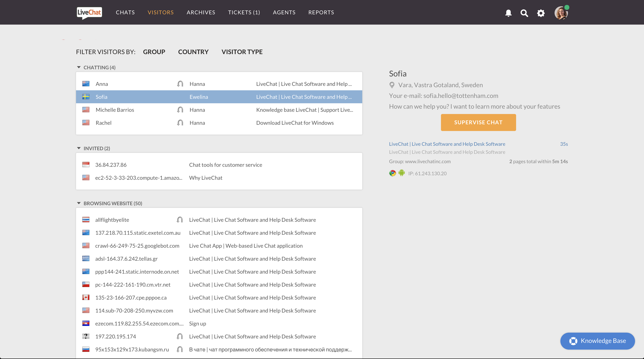This screenshot has height=359, width=644.
Task: Click the headset icon next to allflightbyelite
Action: point(180,220)
